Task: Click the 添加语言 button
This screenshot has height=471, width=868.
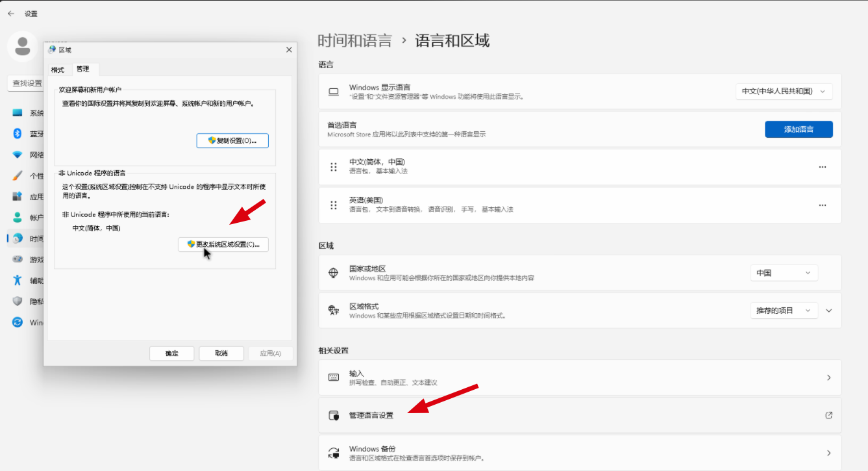Action: tap(799, 129)
